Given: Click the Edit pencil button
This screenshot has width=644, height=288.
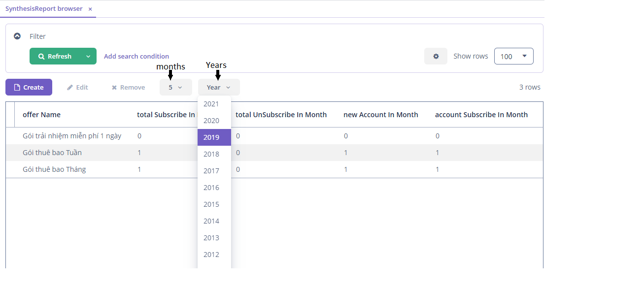Looking at the screenshot, I should click(77, 87).
